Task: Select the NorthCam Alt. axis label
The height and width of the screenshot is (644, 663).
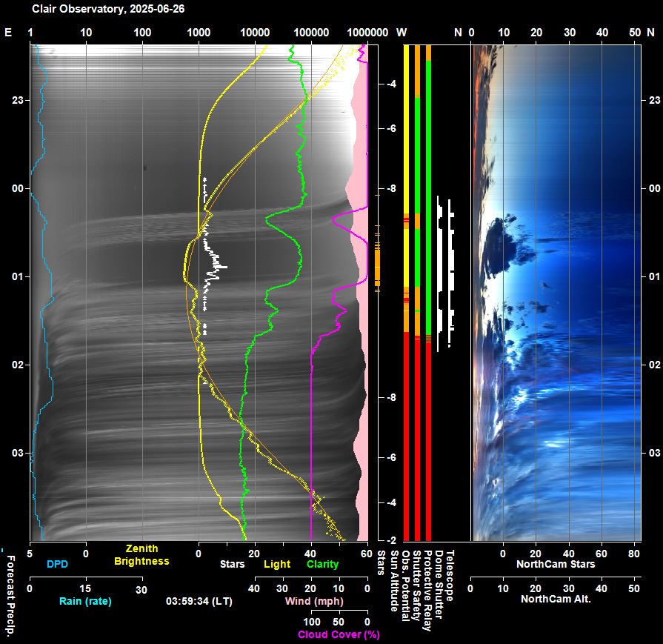Action: [x=556, y=599]
